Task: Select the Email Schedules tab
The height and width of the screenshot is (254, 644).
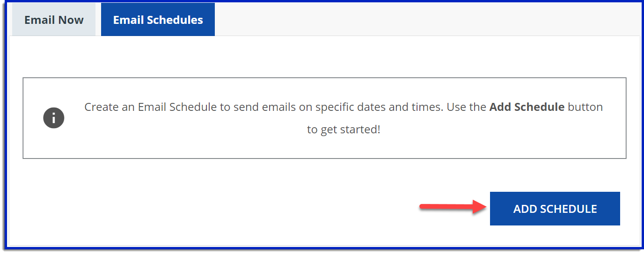Action: point(158,20)
